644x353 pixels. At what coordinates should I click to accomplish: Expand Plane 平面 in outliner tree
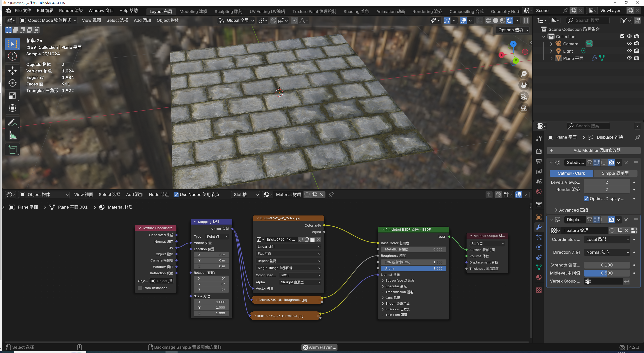click(x=551, y=58)
